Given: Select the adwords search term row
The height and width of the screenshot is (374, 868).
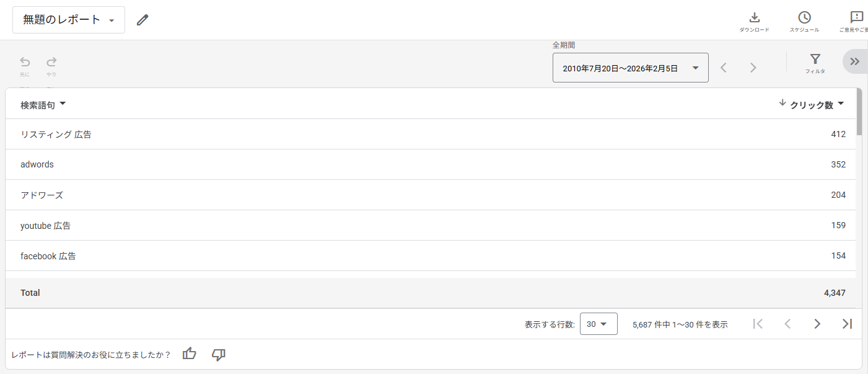Looking at the screenshot, I should (37, 164).
